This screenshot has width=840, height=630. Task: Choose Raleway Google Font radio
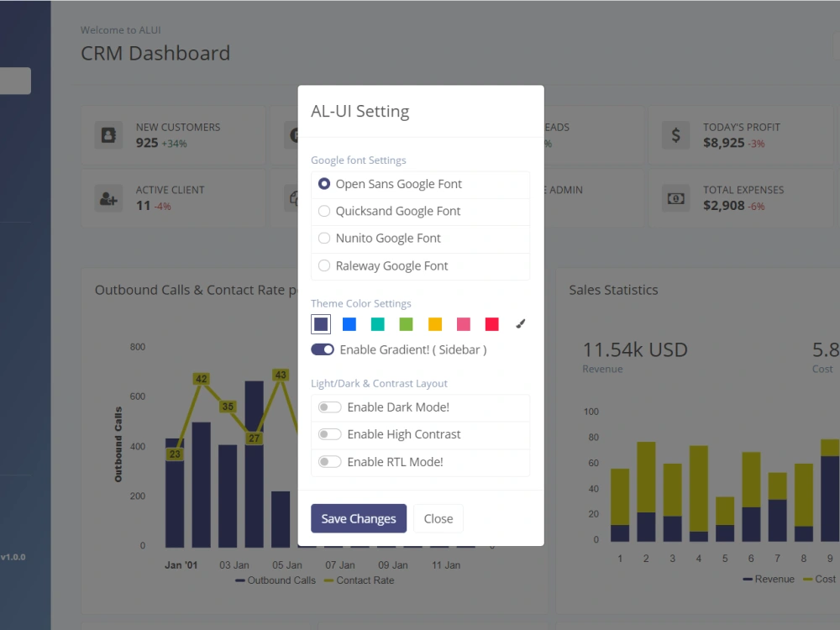[324, 265]
